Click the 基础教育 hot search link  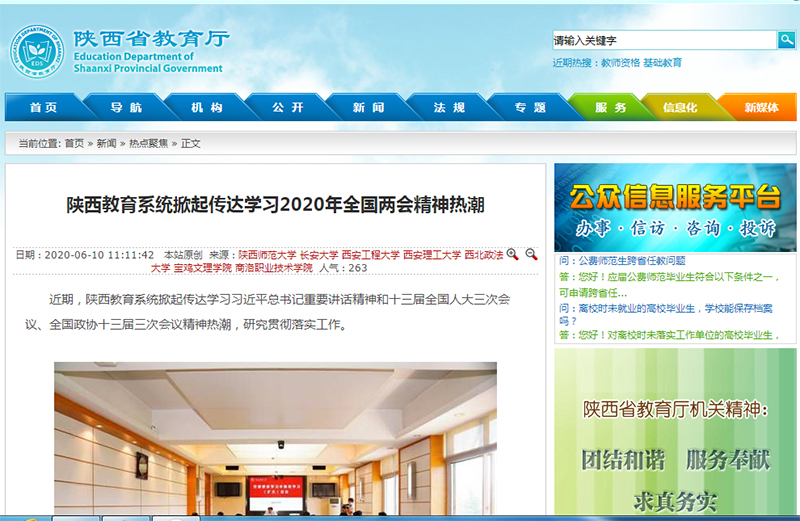tap(662, 63)
